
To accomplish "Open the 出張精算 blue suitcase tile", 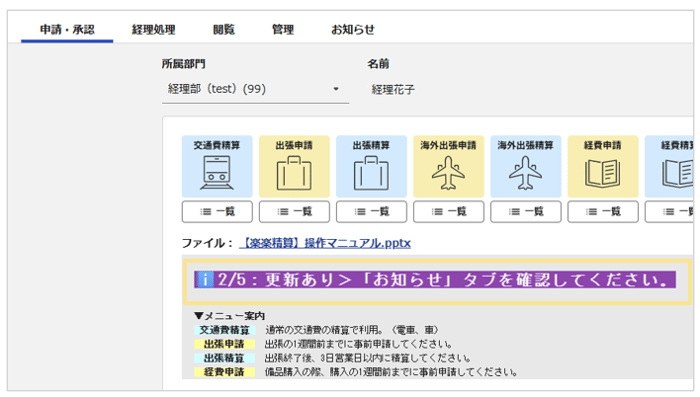I will click(371, 166).
